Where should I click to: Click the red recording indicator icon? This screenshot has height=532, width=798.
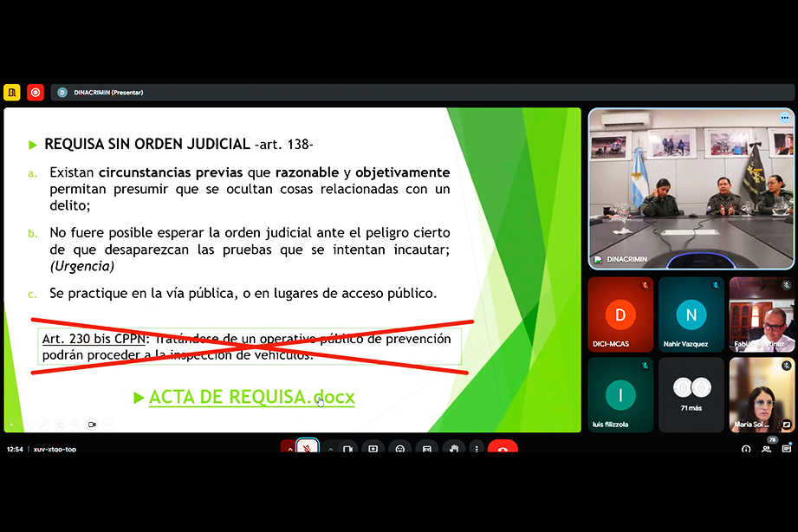pos(36,92)
